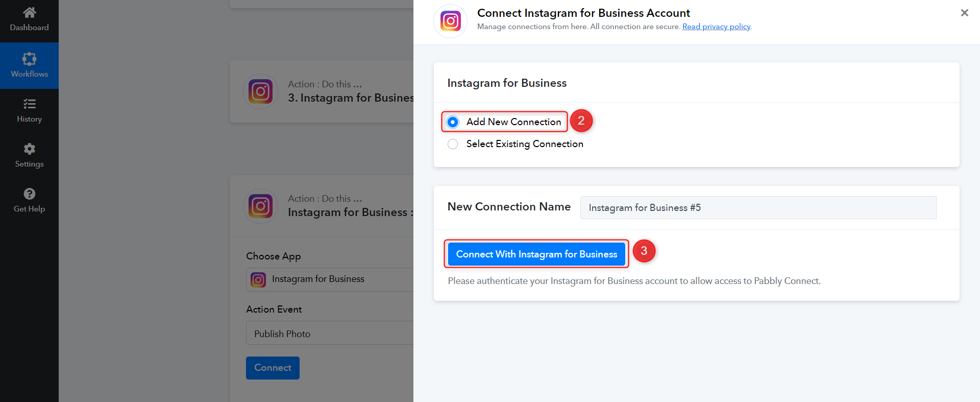Image resolution: width=980 pixels, height=402 pixels.
Task: Click the Get Help question mark icon
Action: tap(30, 194)
